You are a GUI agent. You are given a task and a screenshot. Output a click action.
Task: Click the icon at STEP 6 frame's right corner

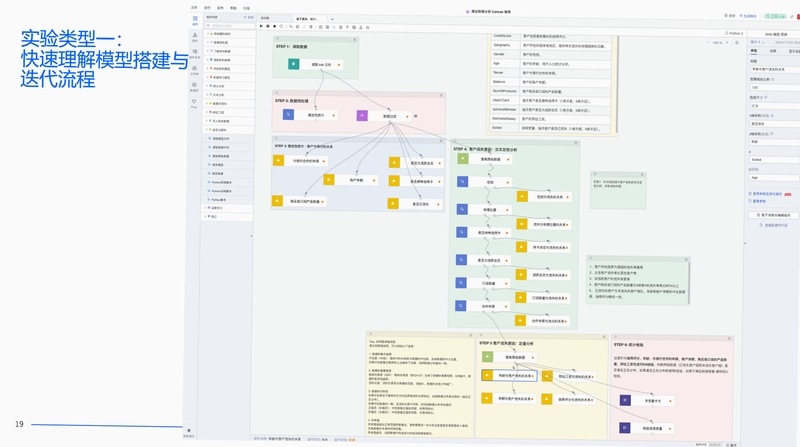730,338
